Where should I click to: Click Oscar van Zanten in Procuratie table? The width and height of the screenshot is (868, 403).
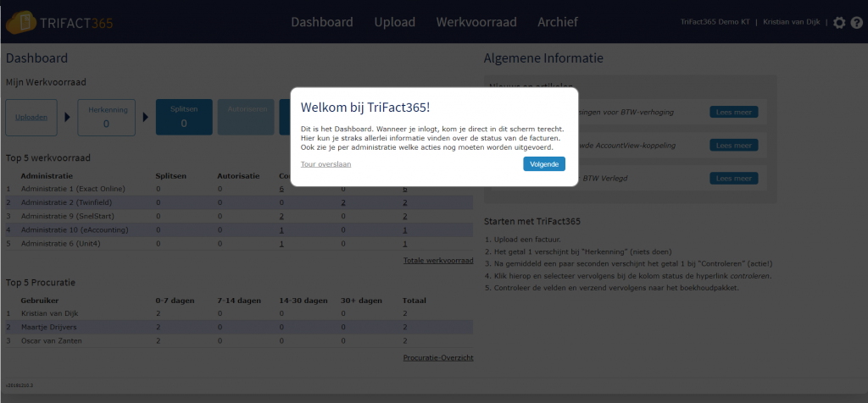coord(52,341)
